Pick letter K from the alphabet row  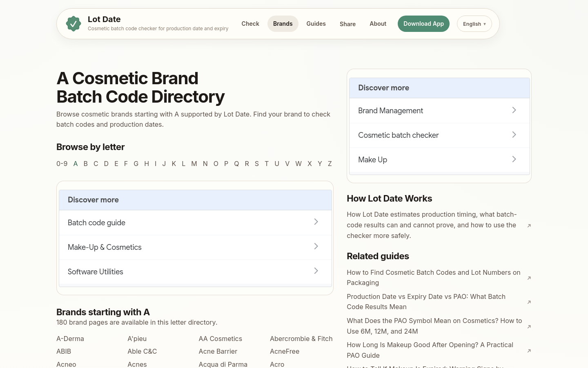point(174,164)
